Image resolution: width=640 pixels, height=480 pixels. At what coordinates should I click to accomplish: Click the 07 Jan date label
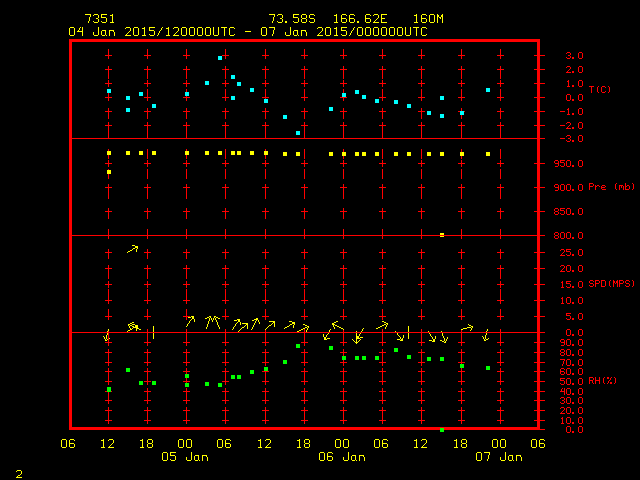(x=498, y=457)
